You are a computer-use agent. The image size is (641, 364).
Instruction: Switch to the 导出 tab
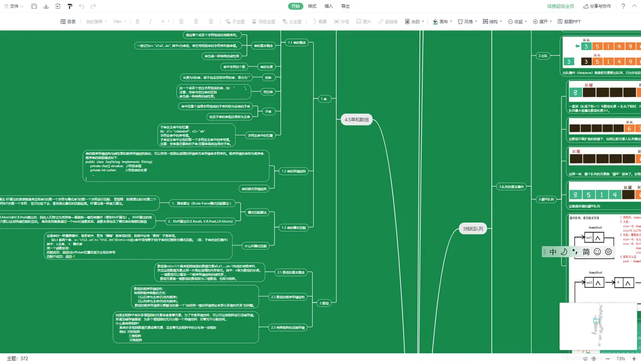[x=346, y=6]
